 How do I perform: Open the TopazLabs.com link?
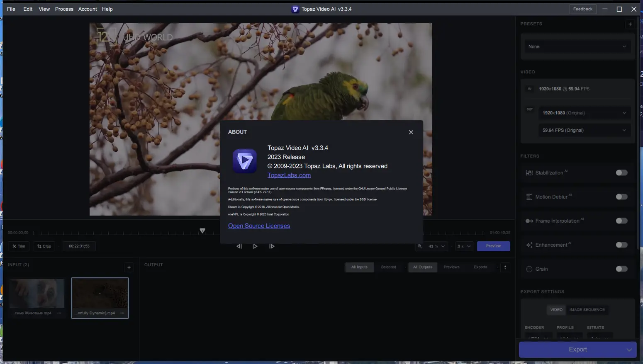point(289,175)
